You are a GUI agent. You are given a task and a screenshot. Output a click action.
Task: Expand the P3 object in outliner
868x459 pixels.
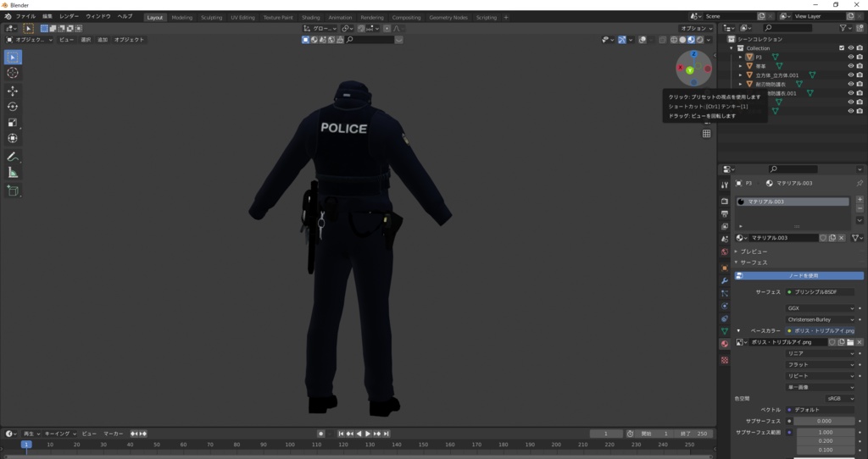pyautogui.click(x=741, y=58)
